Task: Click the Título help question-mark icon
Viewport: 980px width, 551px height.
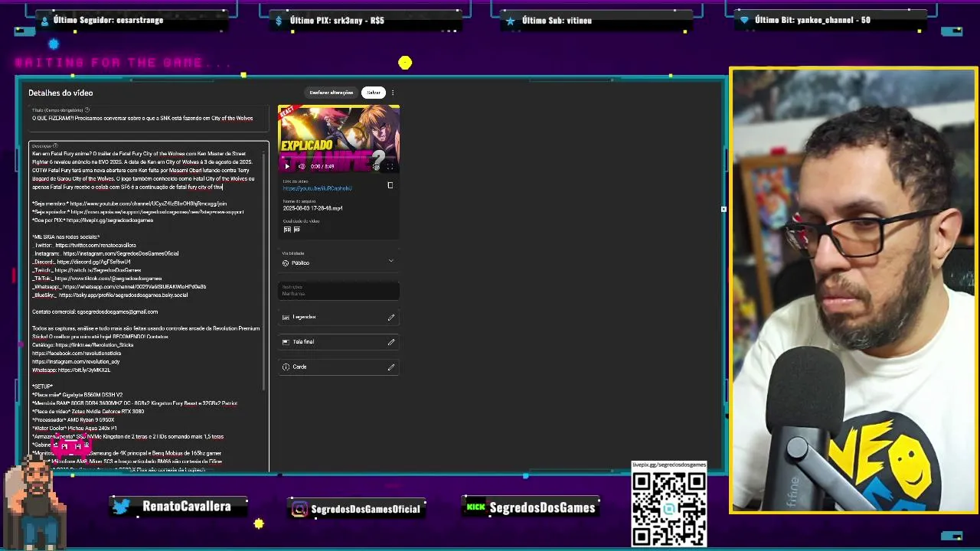Action: pos(87,110)
